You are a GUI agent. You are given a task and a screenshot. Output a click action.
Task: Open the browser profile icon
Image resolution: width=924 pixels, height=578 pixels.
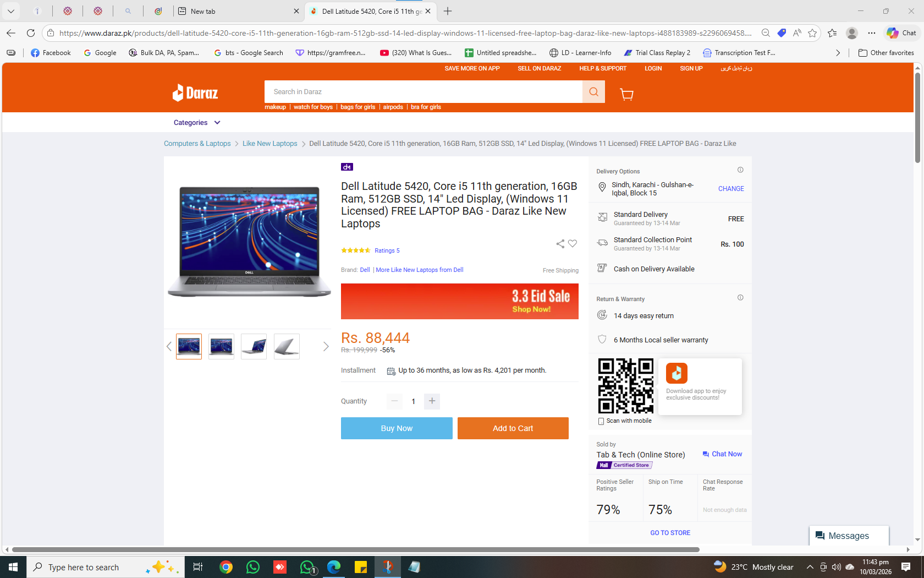tap(852, 33)
